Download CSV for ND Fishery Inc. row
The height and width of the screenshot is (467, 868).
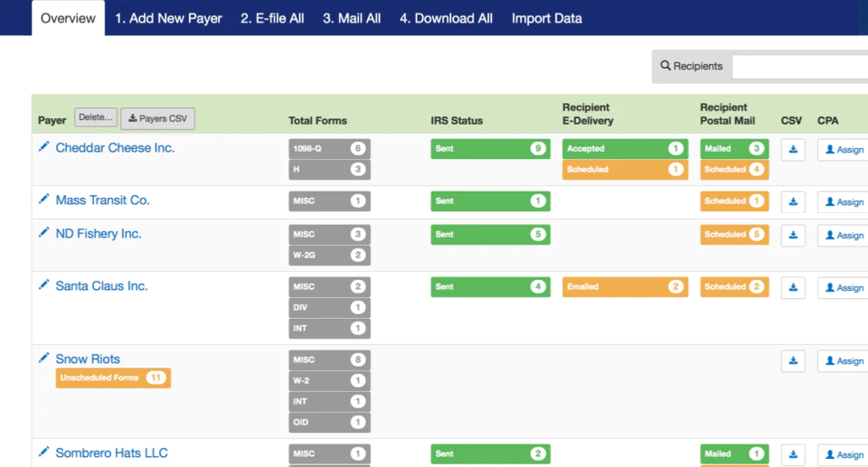tap(793, 235)
